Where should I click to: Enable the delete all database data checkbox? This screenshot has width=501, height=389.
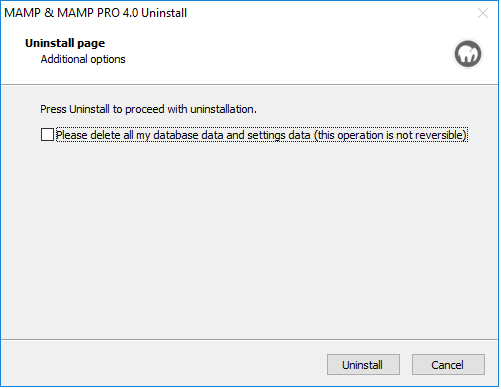tap(47, 135)
